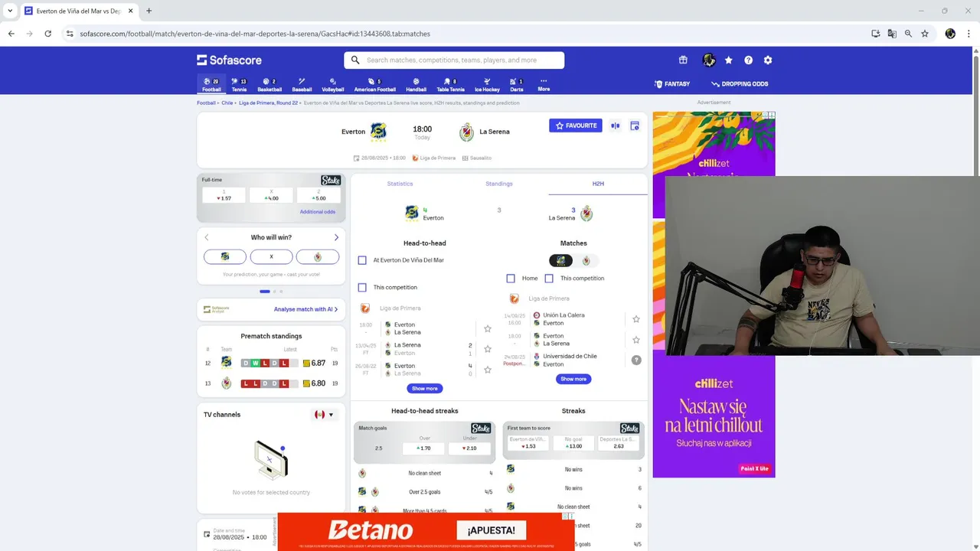Open the Football sport category
Viewport: 980px width, 551px height.
coord(211,84)
